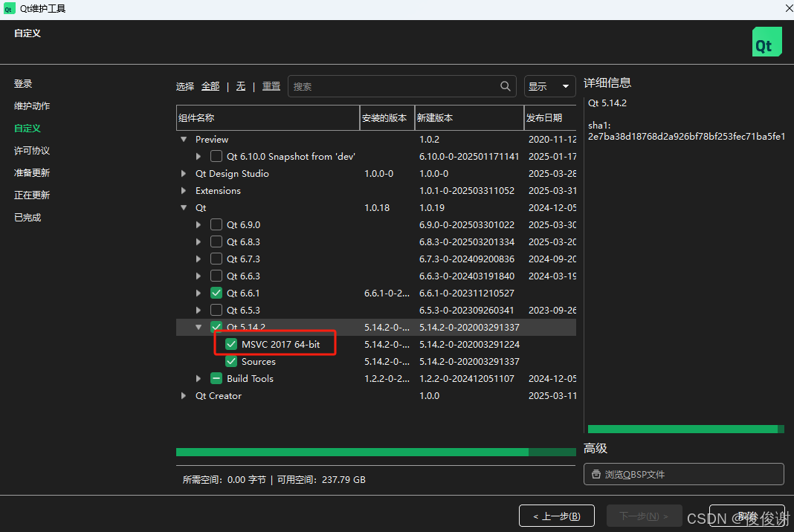Check the Qt 6.9.0 component checkbox
This screenshot has height=532, width=794.
pos(216,224)
